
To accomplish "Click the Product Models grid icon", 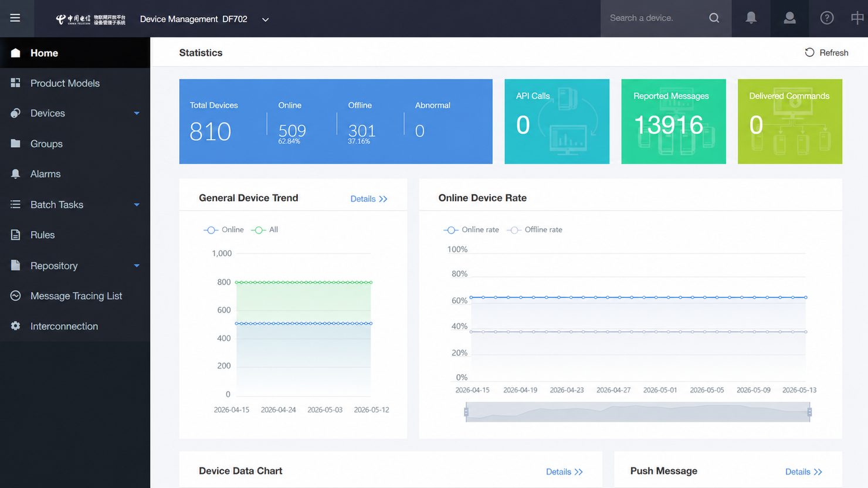I will click(x=16, y=83).
